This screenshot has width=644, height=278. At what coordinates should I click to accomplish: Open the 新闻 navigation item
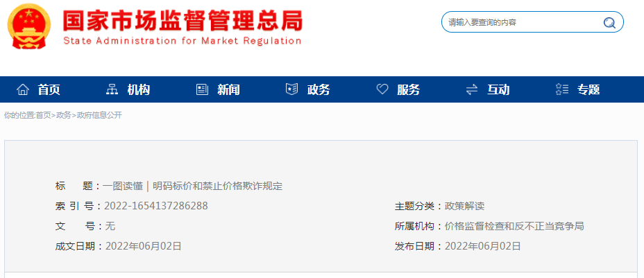tap(228, 89)
